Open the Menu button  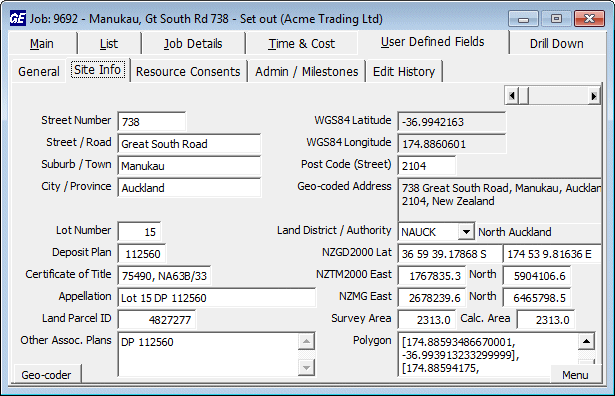(575, 374)
